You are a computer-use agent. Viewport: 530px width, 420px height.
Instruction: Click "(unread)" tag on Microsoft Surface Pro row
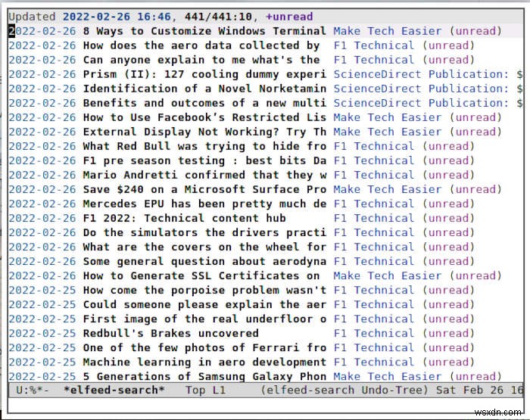tap(475, 189)
